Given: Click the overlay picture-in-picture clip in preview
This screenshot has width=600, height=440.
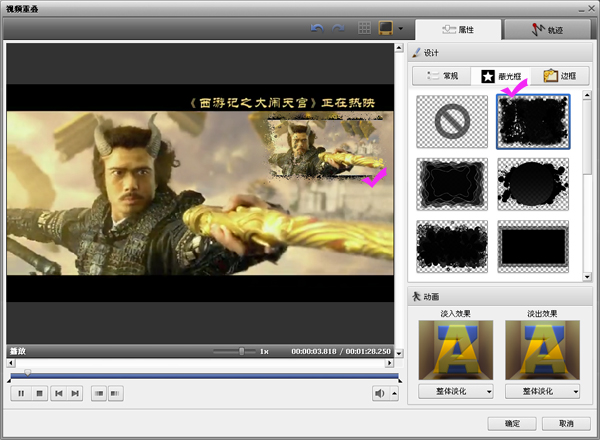Looking at the screenshot, I should (326, 148).
